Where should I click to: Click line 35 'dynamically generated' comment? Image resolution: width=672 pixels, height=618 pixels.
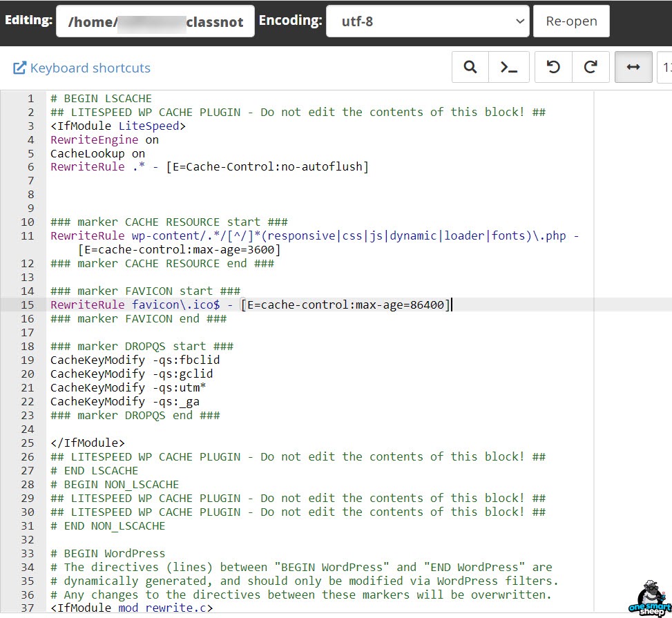click(x=305, y=581)
